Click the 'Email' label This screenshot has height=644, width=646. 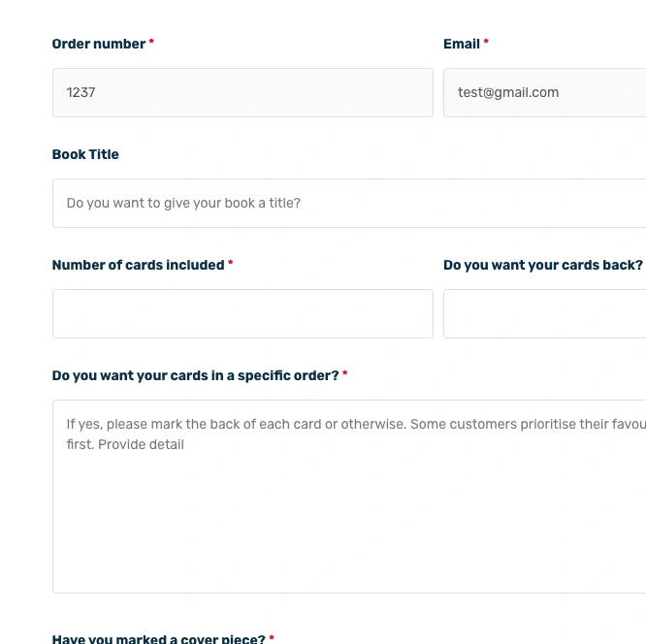[462, 44]
